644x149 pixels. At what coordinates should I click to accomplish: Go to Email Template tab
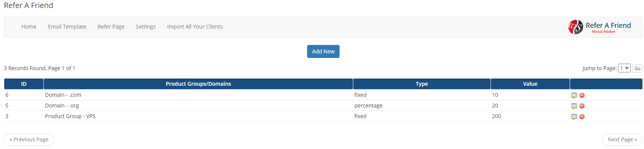point(67,27)
